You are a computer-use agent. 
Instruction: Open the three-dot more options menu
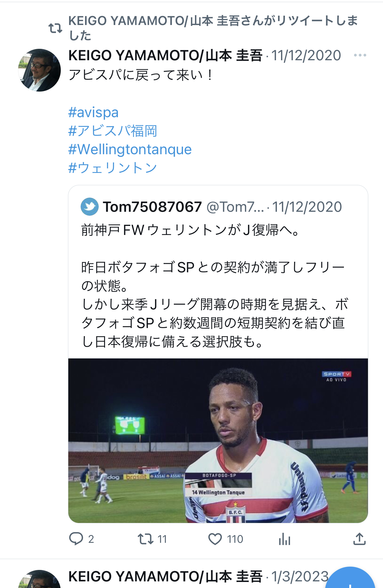pos(360,55)
